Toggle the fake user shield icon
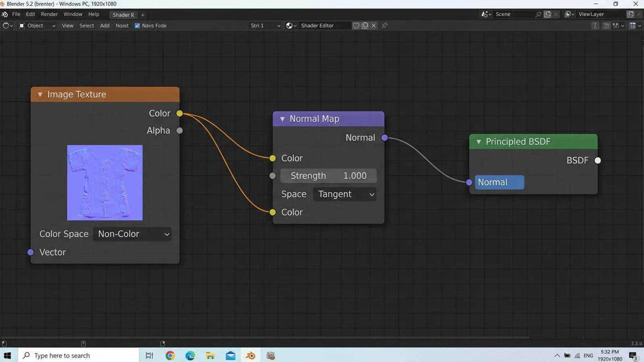 (356, 25)
